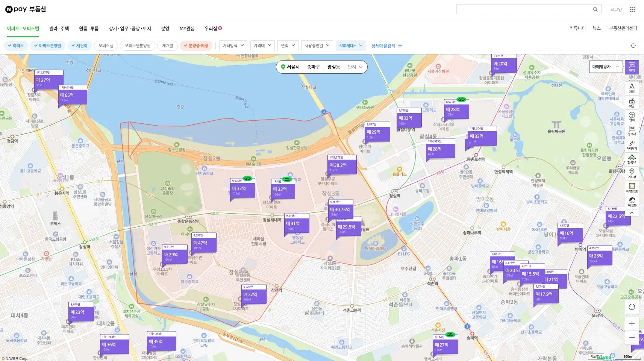644x361 pixels.
Task: Focus the top search input field
Action: click(524, 9)
